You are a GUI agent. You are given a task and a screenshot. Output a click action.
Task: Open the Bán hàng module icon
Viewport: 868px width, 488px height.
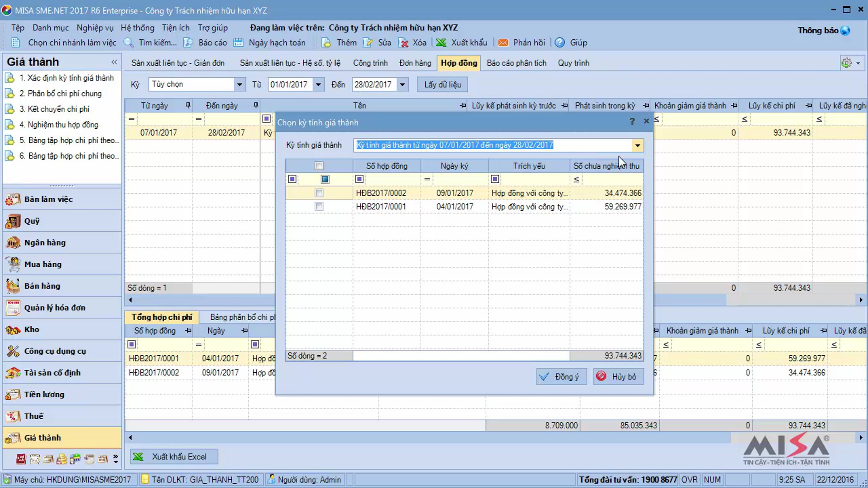coord(13,286)
